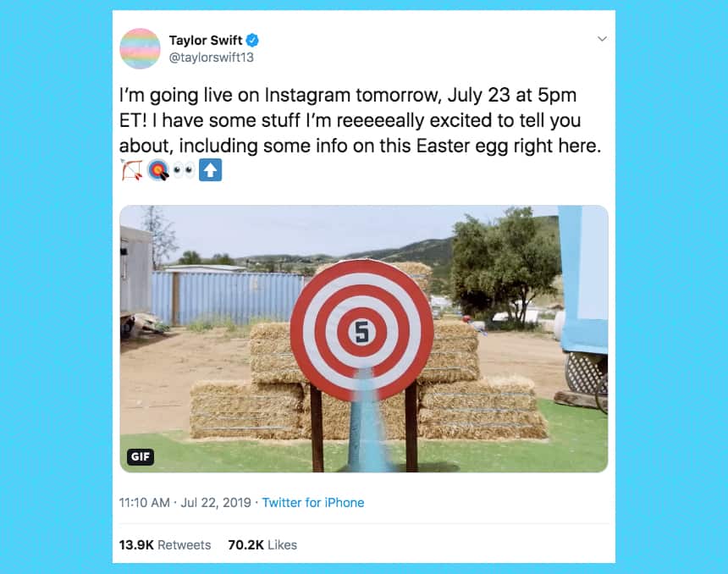Open the Twitter for iPhone link
This screenshot has width=728, height=574.
(x=313, y=502)
